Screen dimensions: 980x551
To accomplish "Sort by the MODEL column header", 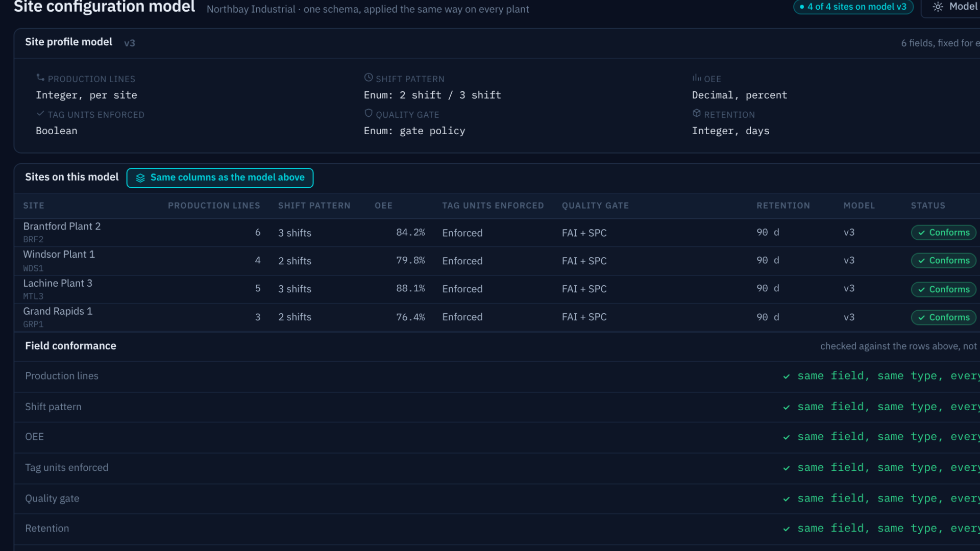I will [x=859, y=206].
